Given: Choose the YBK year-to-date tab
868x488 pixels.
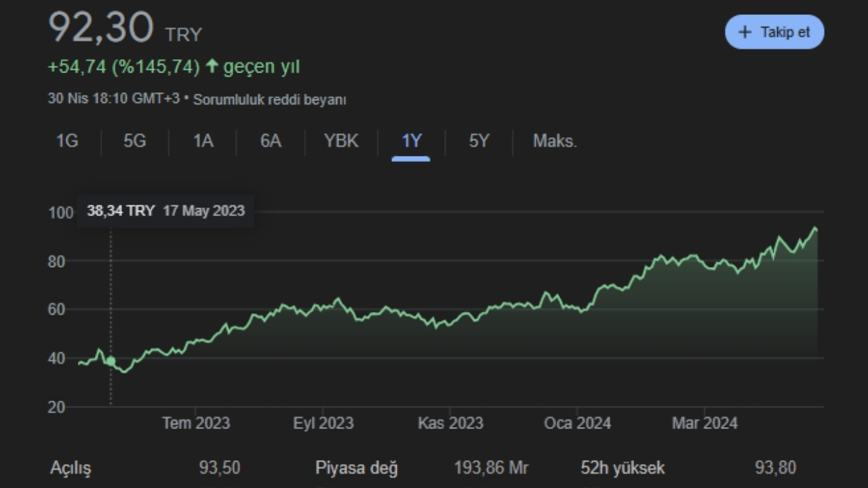Looking at the screenshot, I should [x=341, y=141].
